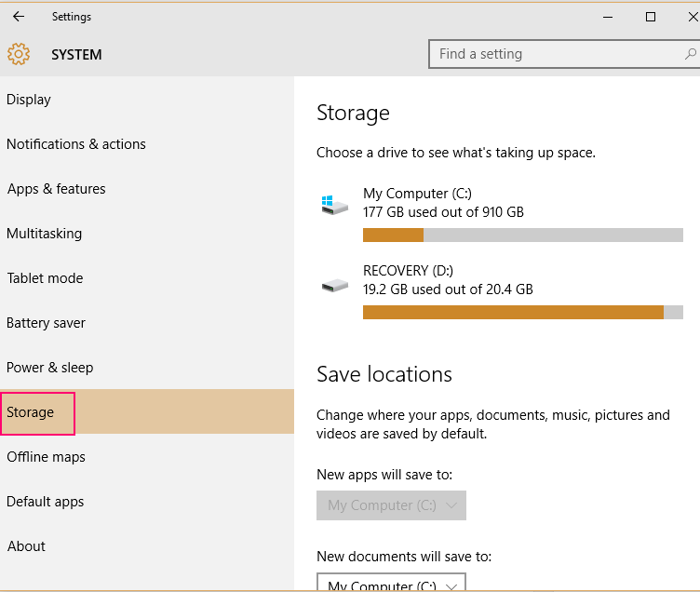Open the About page

click(x=147, y=545)
